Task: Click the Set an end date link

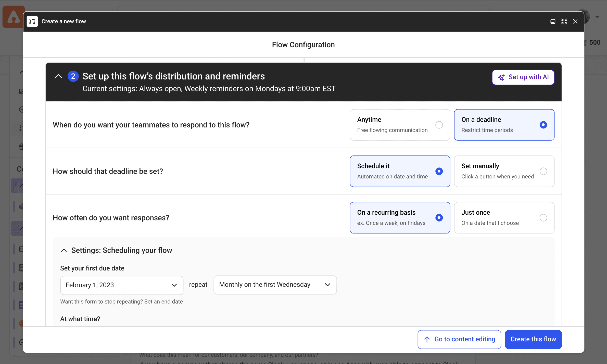Action: point(163,302)
